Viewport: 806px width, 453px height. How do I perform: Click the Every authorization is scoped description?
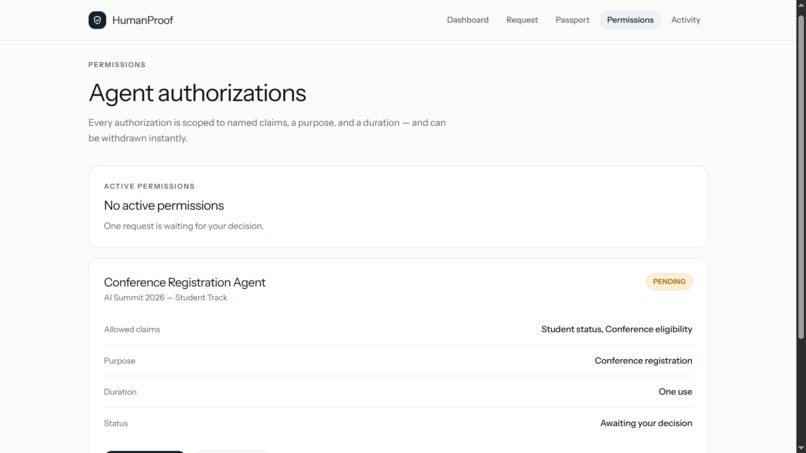coord(267,130)
